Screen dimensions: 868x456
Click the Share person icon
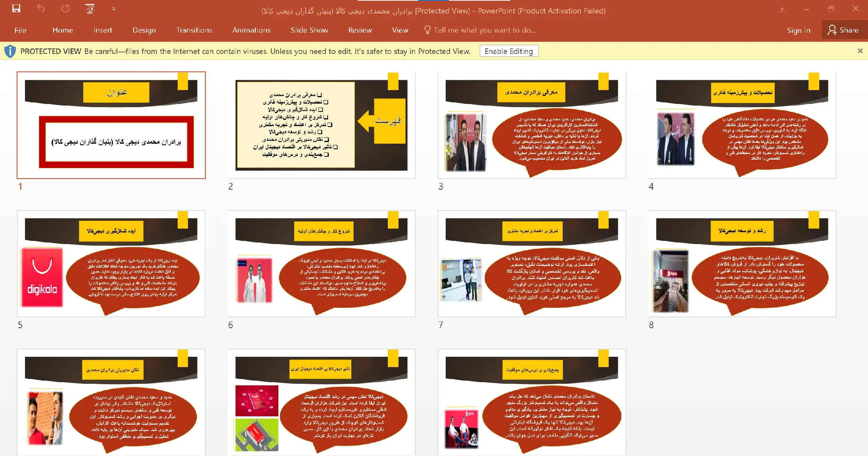832,30
